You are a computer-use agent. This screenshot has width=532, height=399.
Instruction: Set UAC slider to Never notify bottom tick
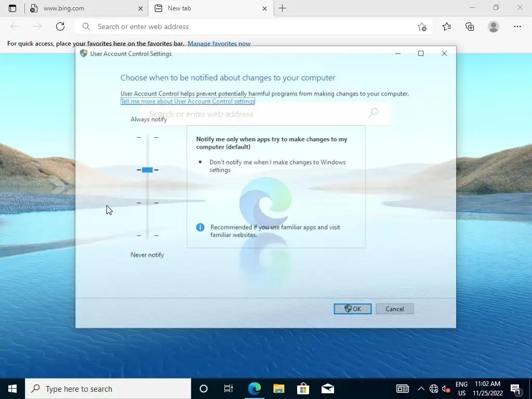(147, 235)
